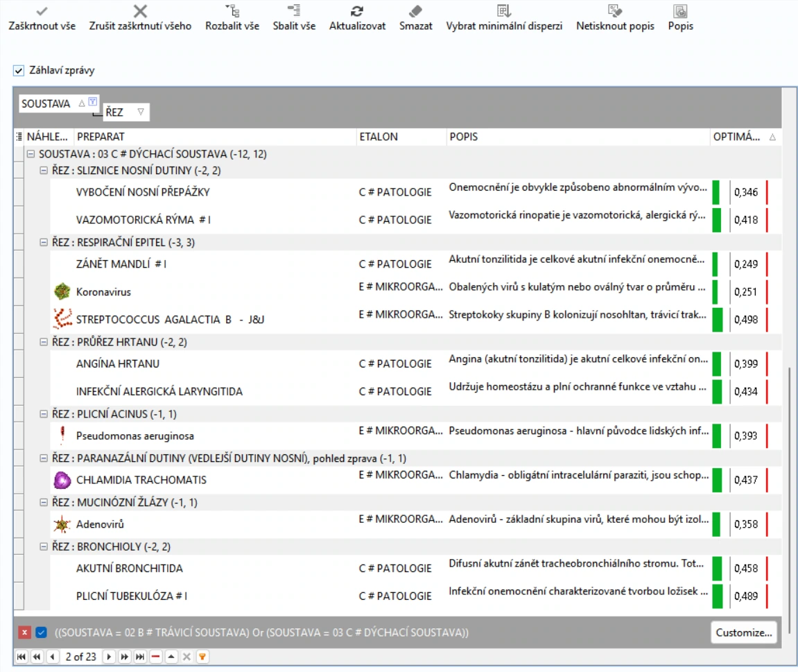Collapse the DÝCHACÍ SOUSTAVA group
The width and height of the screenshot is (798, 672).
coord(31,153)
